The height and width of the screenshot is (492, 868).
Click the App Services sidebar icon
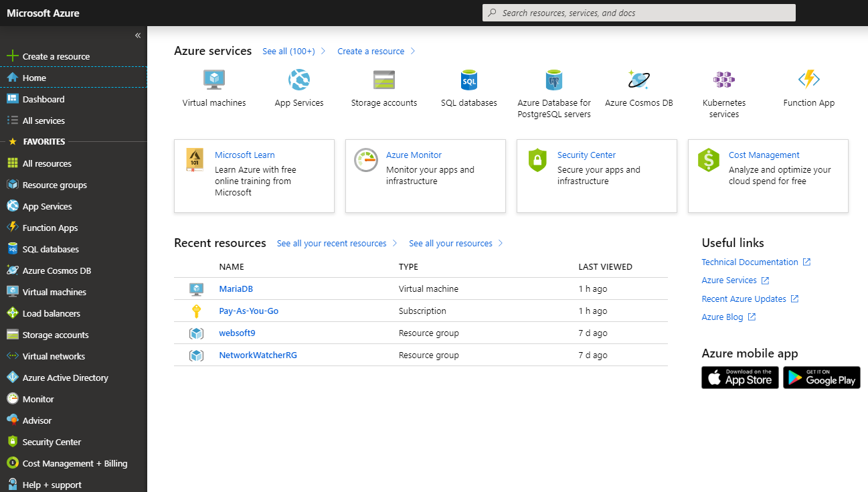pos(12,206)
